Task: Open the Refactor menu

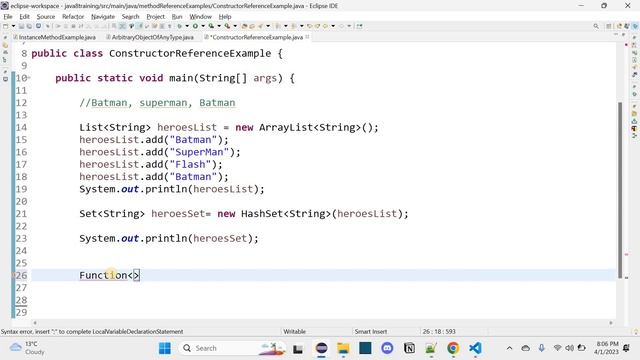Action: point(73,17)
